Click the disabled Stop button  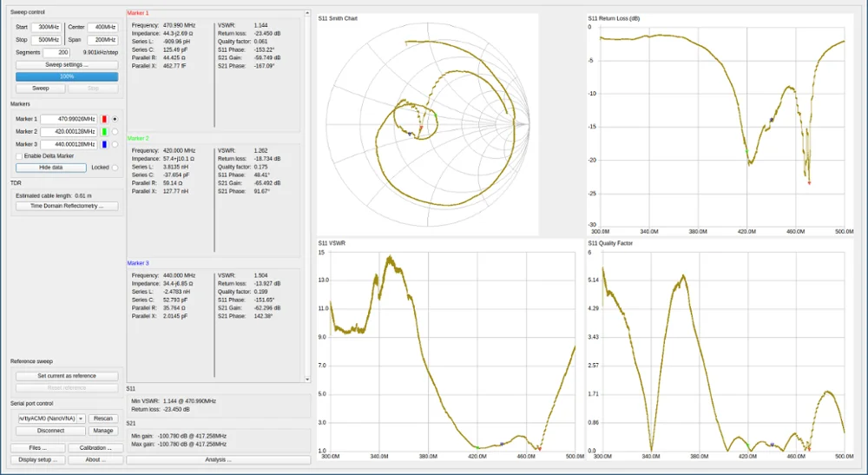(93, 89)
